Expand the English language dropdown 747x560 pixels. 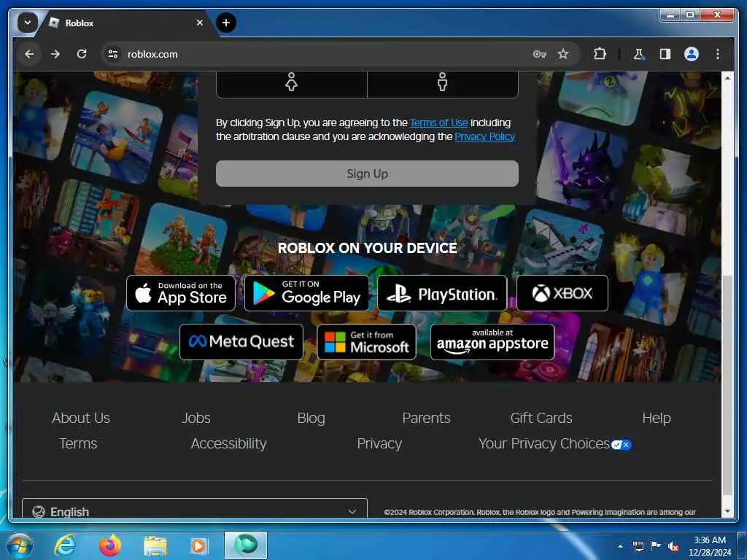pos(195,508)
